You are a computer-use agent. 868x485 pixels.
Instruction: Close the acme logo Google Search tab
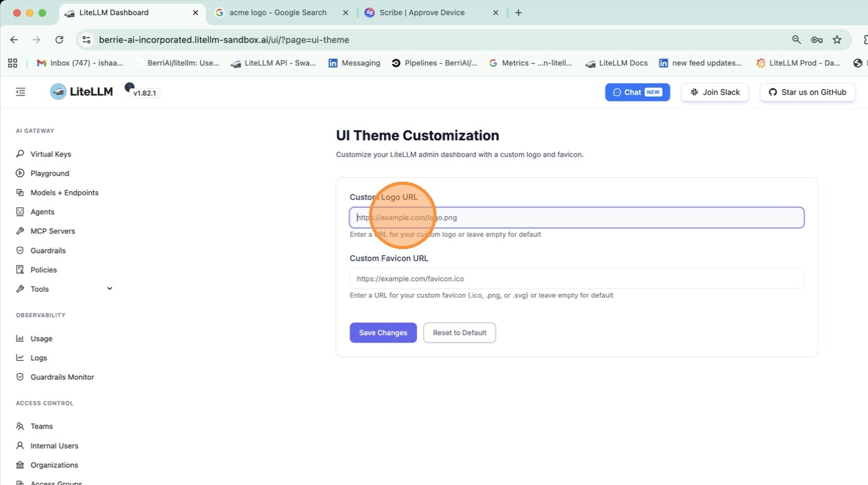(346, 13)
